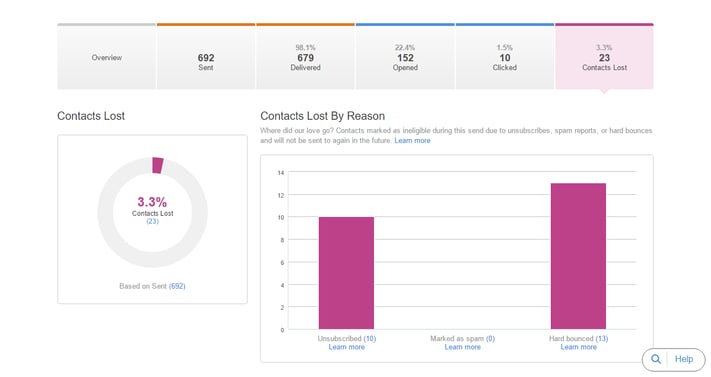711x377 pixels.
Task: Click the magnifier icon beside Help
Action: (656, 359)
